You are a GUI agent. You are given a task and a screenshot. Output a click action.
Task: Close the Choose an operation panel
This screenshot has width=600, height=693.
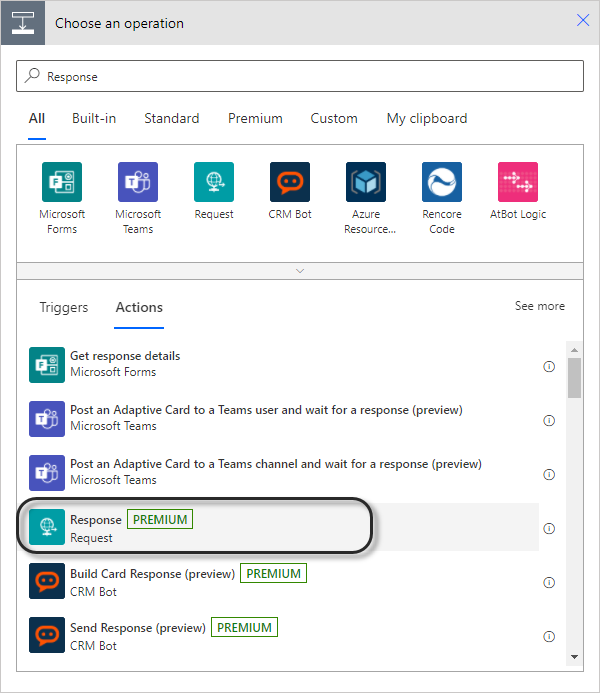pyautogui.click(x=583, y=20)
